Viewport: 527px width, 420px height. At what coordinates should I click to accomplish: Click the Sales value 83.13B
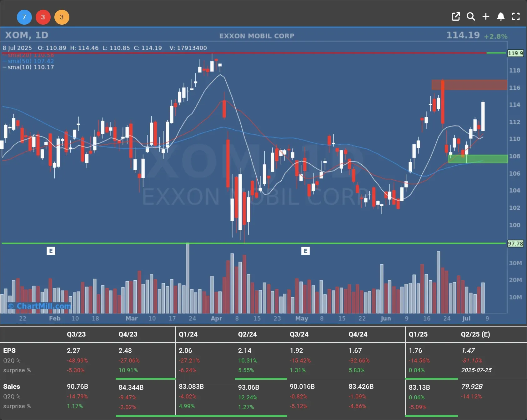tap(419, 387)
